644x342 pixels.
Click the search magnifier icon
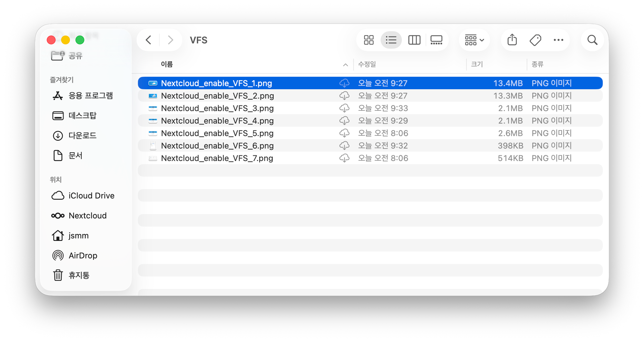(592, 40)
